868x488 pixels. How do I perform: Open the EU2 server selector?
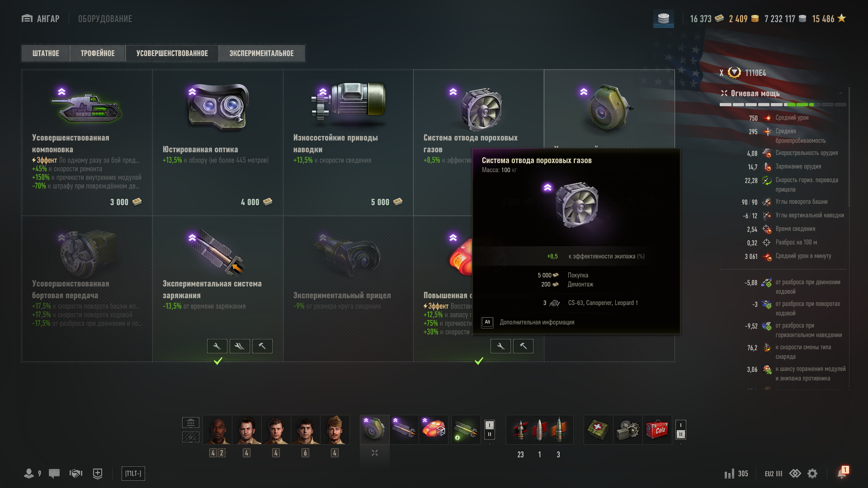(774, 474)
